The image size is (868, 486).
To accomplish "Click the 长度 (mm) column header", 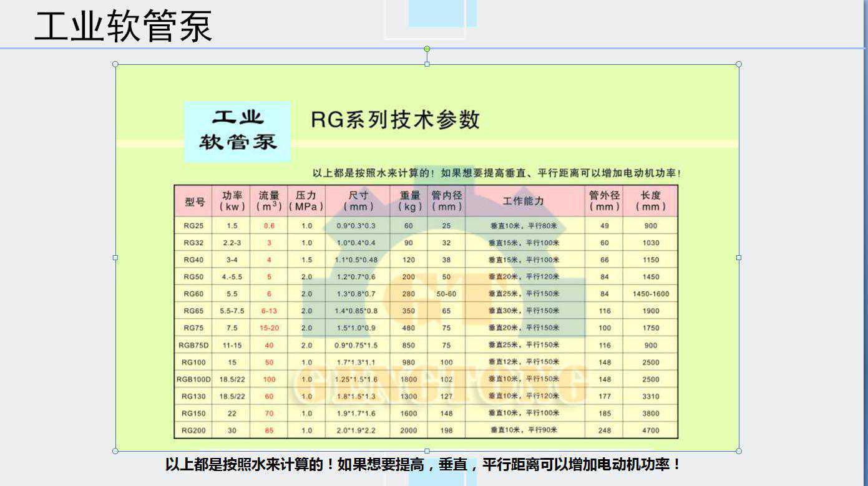I will tap(650, 201).
